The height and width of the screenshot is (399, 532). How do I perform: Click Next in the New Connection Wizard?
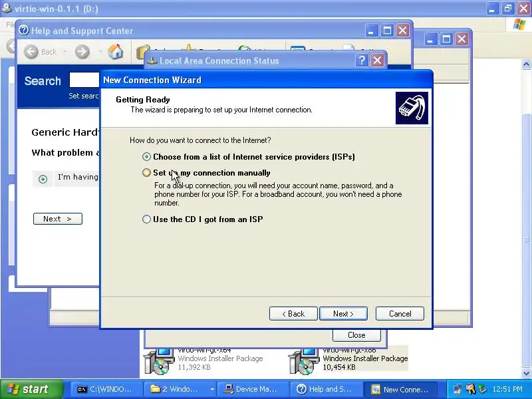pyautogui.click(x=343, y=314)
